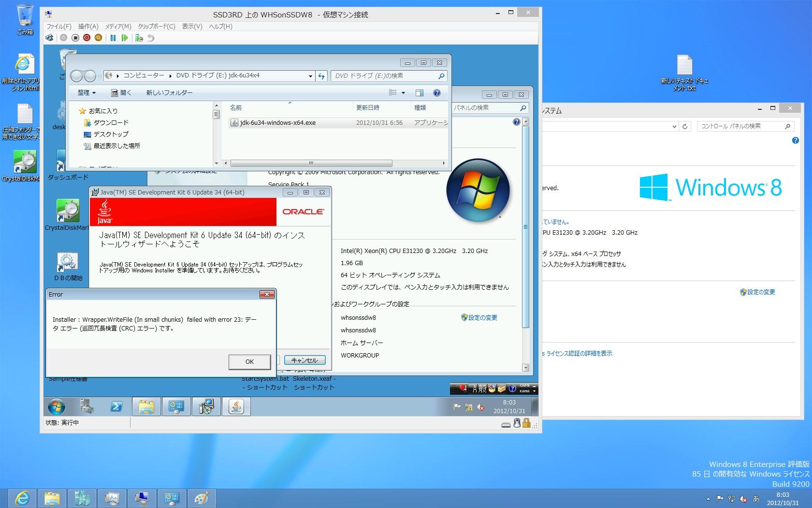Click IME input mode indicator A般 in language bar
Image resolution: width=812 pixels, height=508 pixels.
[x=479, y=388]
